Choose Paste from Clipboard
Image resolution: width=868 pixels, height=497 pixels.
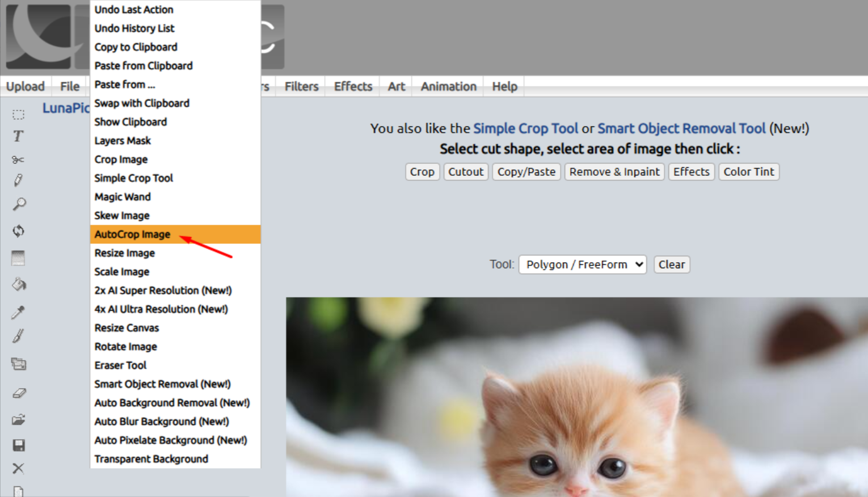click(x=175, y=66)
